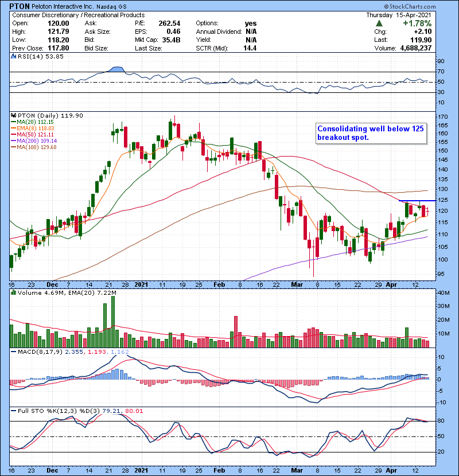Click the PTON ticker symbol title
The width and height of the screenshot is (459, 476).
(20, 6)
